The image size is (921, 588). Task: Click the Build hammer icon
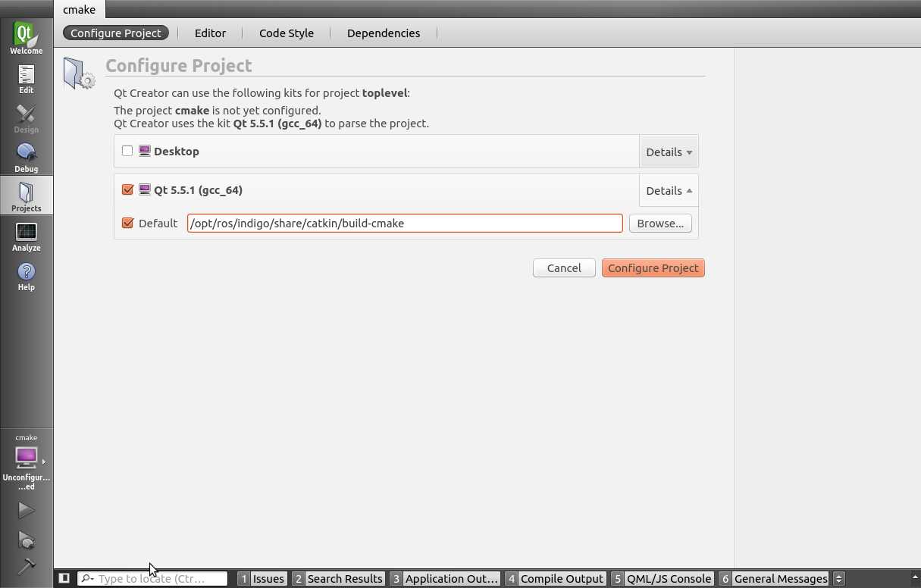pyautogui.click(x=26, y=567)
